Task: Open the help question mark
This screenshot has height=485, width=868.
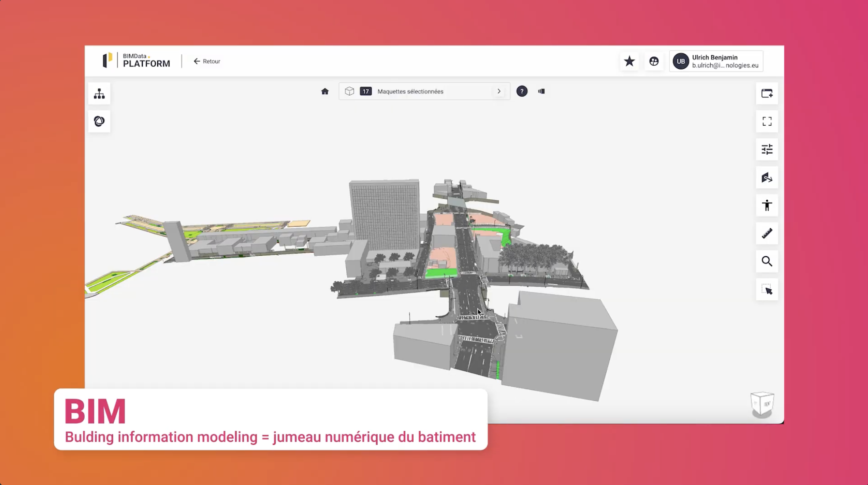Action: point(522,91)
